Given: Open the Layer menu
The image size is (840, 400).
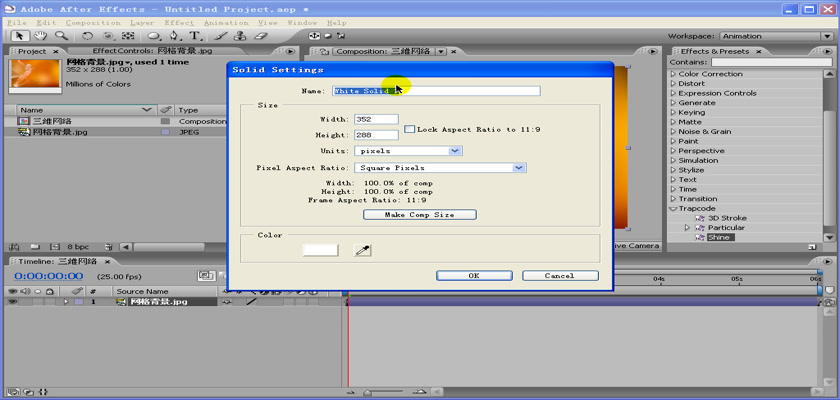Looking at the screenshot, I should [x=140, y=23].
